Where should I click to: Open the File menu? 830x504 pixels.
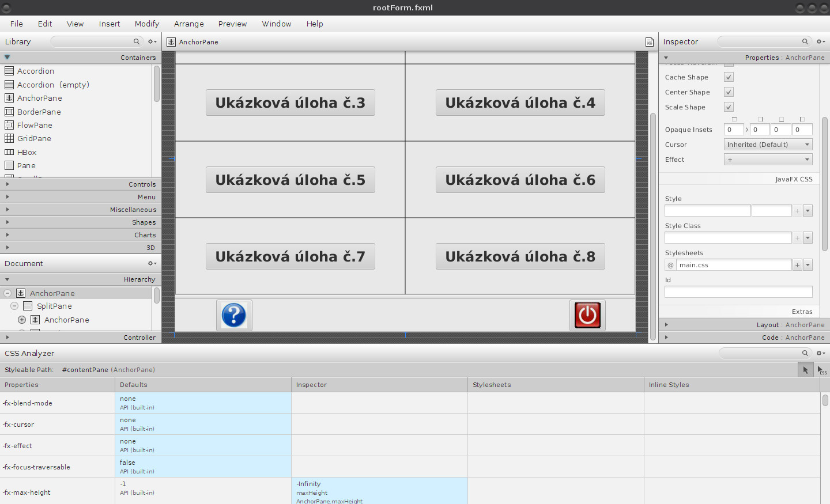point(17,24)
